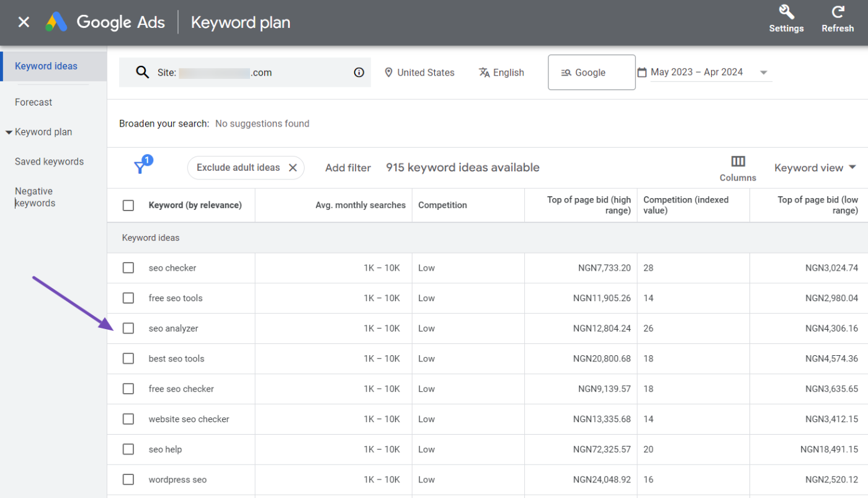The image size is (868, 498).
Task: Click the search magnifier icon
Action: point(142,73)
